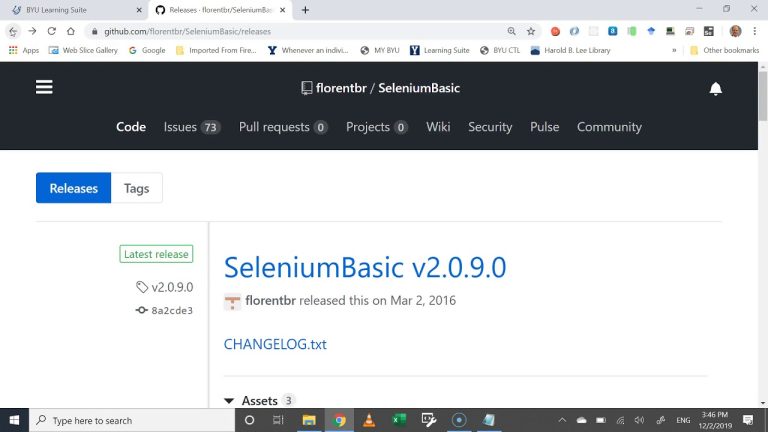The width and height of the screenshot is (768, 432).
Task: Expand the hidden bookmarks overflow chevron
Action: click(x=674, y=50)
